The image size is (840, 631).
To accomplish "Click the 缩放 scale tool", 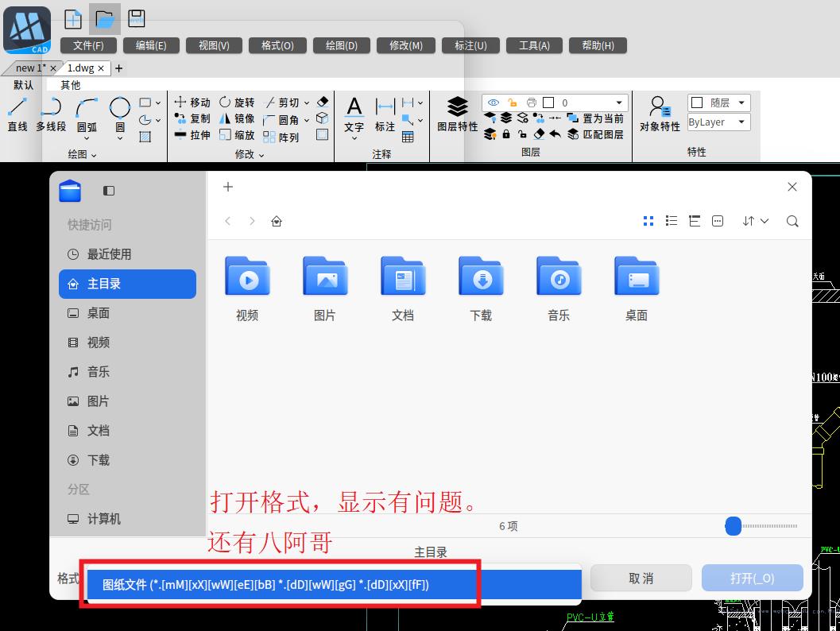I will tap(237, 135).
